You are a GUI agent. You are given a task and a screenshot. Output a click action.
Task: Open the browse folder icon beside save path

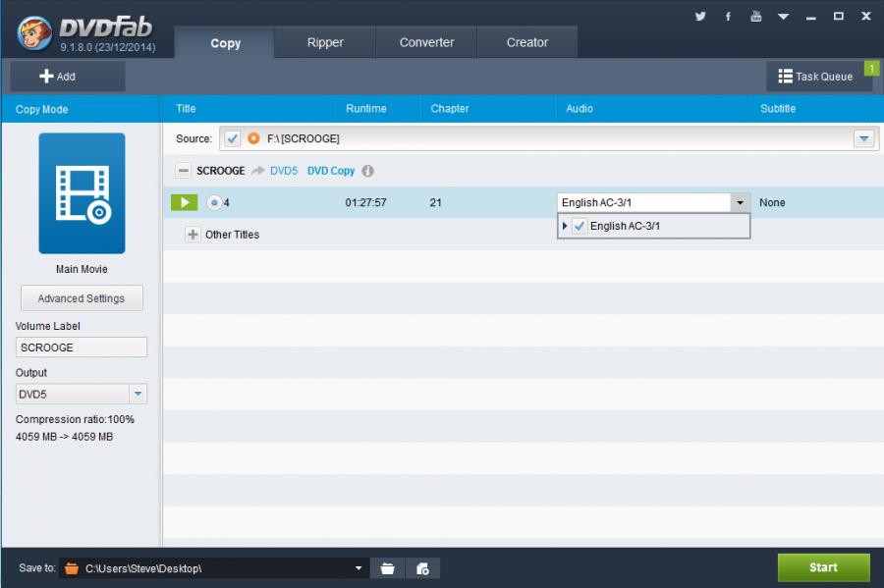tap(387, 567)
